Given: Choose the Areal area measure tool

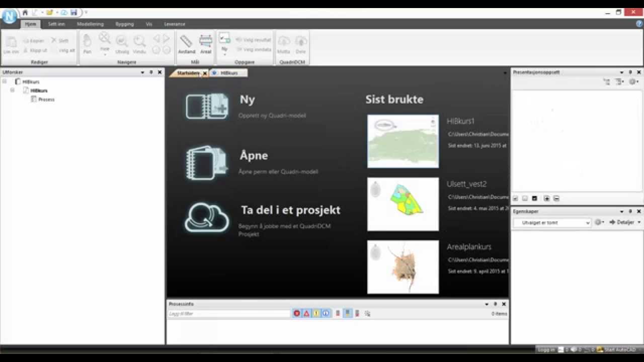Looking at the screenshot, I should 206,44.
